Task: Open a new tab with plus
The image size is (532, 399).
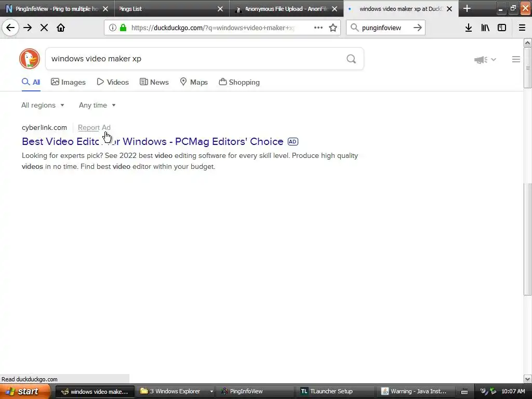Action: (x=467, y=8)
